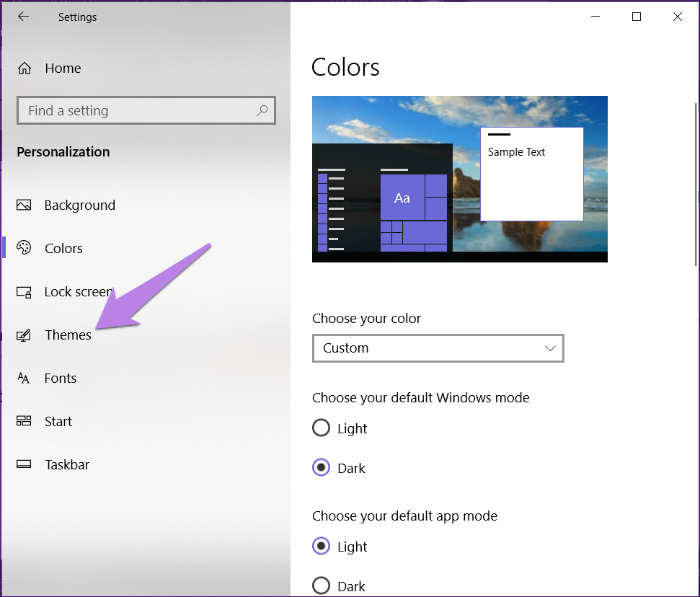Click the back arrow icon in Settings

coord(23,17)
